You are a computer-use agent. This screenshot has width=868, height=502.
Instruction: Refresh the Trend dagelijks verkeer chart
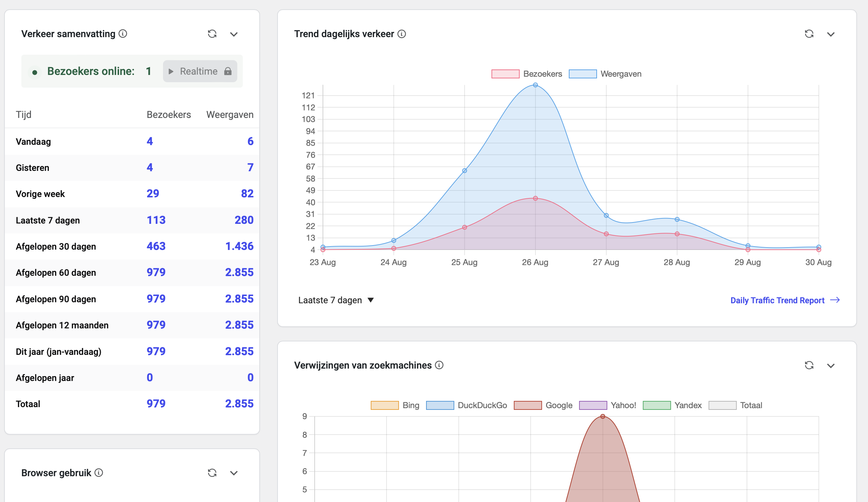tap(809, 34)
